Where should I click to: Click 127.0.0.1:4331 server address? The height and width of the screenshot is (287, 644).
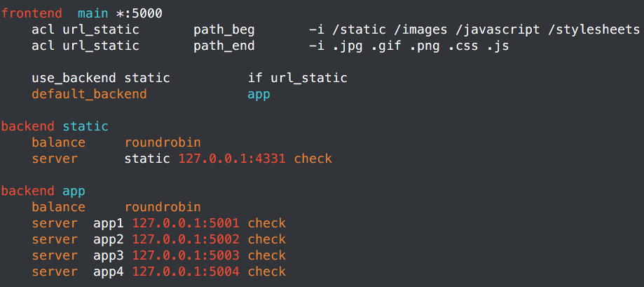[x=232, y=159]
